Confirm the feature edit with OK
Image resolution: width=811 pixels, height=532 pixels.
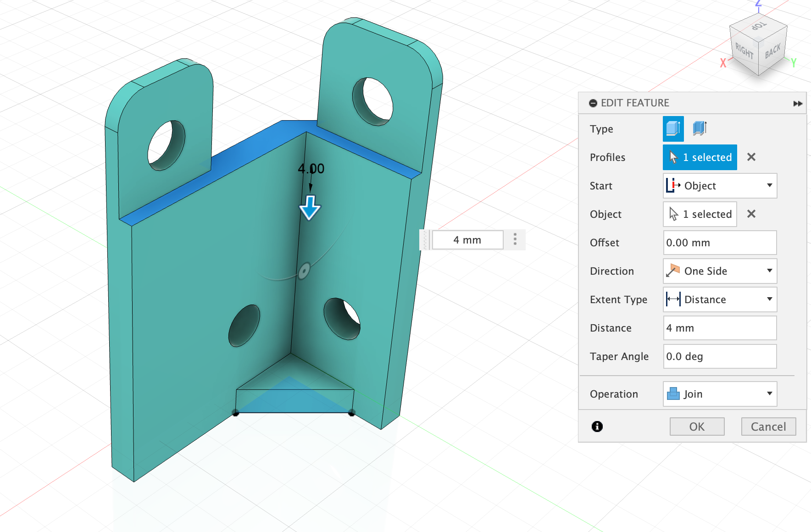(697, 427)
